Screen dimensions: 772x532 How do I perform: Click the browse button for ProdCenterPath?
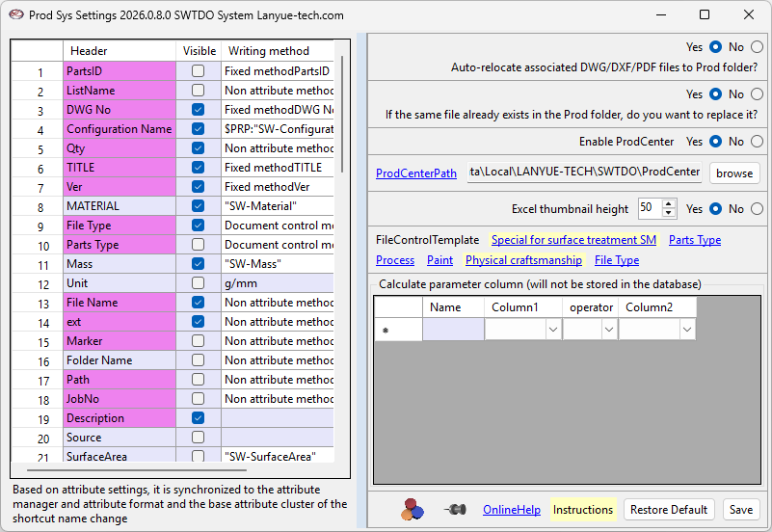(734, 173)
